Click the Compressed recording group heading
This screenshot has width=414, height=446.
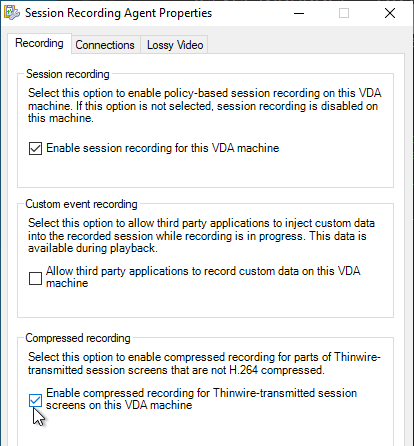coord(78,338)
